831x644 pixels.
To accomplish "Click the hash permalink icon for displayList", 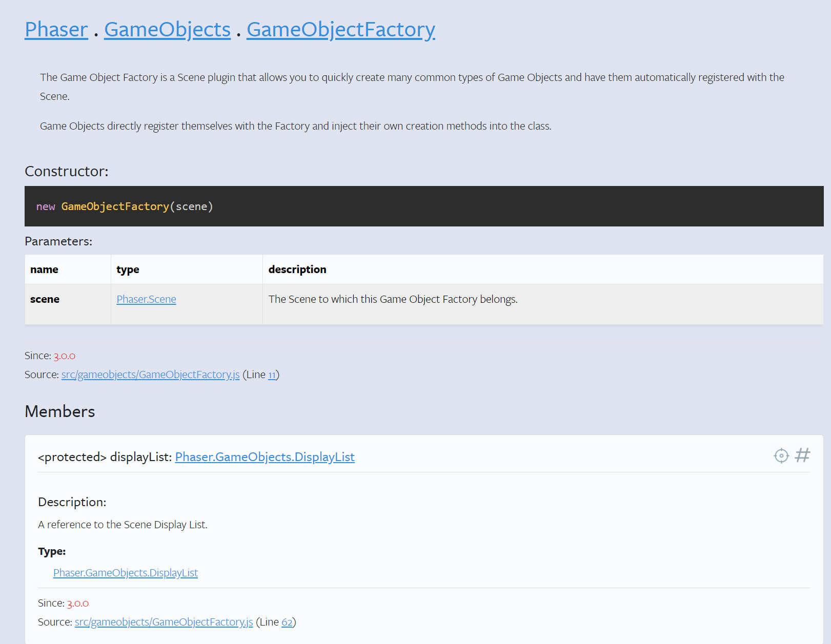I will click(x=803, y=455).
